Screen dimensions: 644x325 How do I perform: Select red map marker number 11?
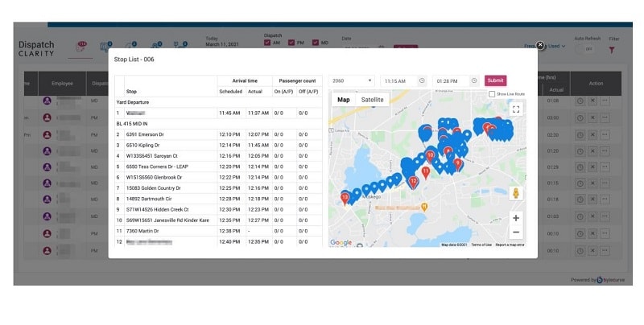point(426,173)
